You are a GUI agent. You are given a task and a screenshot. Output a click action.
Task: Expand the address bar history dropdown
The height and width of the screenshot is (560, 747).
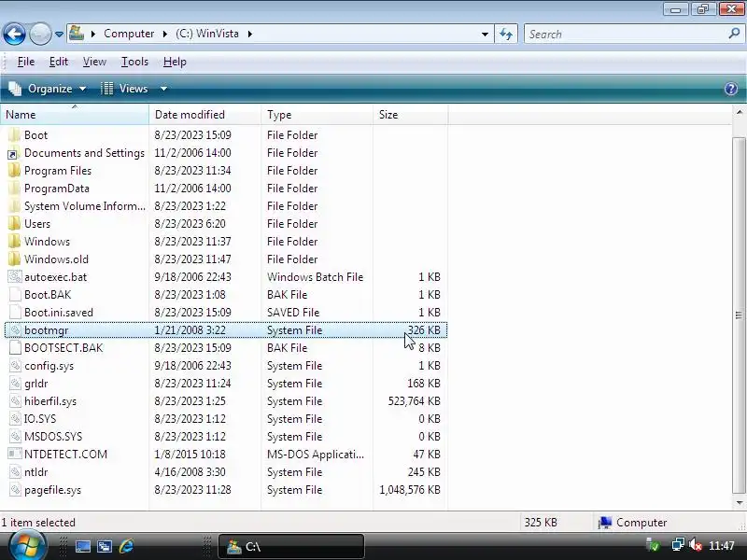(485, 34)
